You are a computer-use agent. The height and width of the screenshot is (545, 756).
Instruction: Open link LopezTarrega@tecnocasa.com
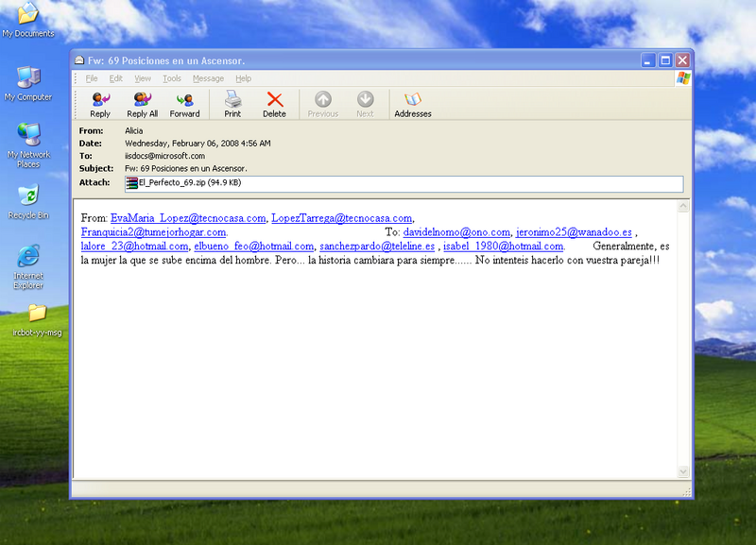pyautogui.click(x=341, y=218)
